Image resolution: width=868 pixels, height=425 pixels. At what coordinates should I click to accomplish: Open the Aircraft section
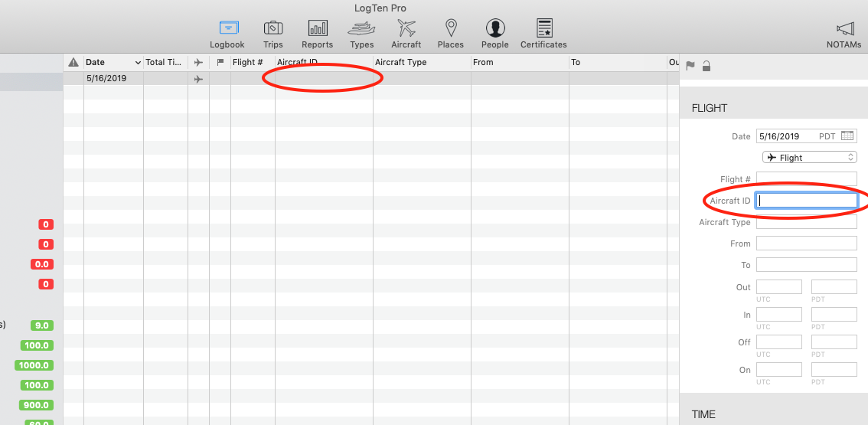pyautogui.click(x=406, y=34)
